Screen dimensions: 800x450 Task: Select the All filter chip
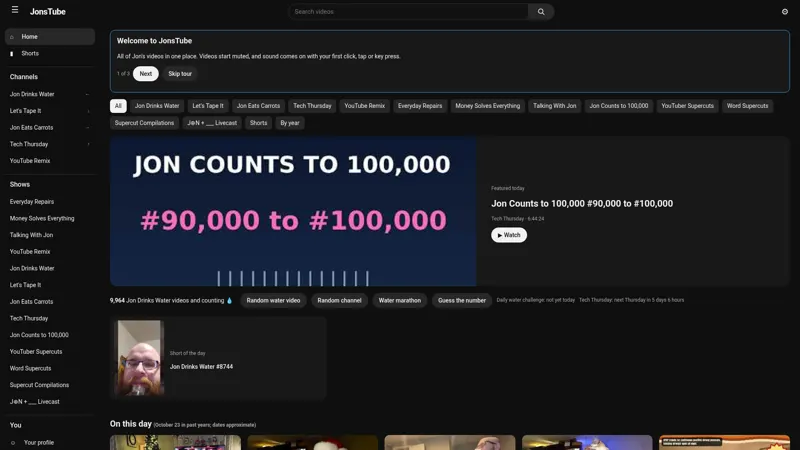point(118,106)
